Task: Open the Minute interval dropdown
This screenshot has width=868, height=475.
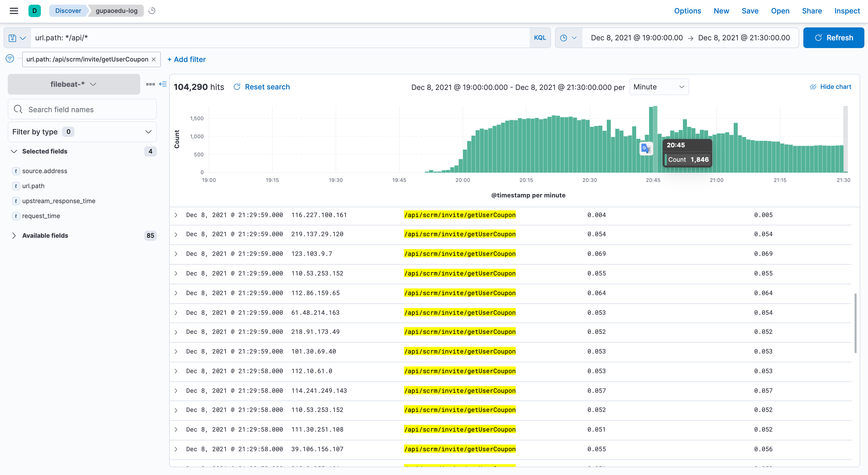Action: [659, 87]
